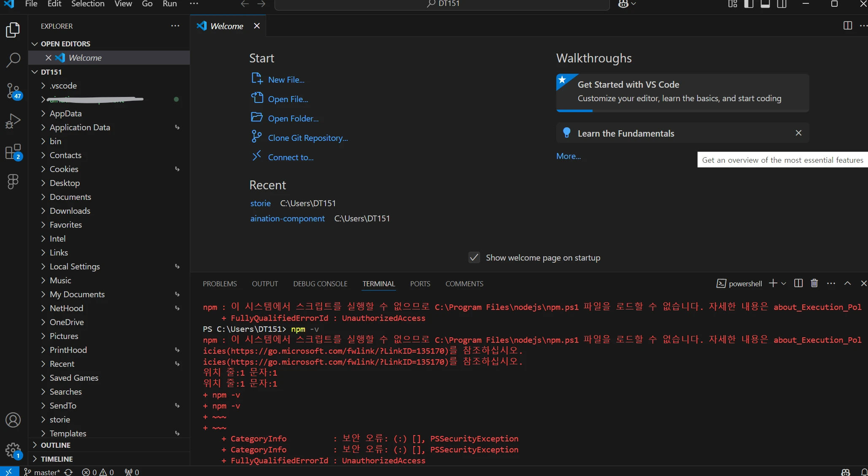Screen dimensions: 868x476
Task: Open the Manage gear icon
Action: click(x=13, y=450)
